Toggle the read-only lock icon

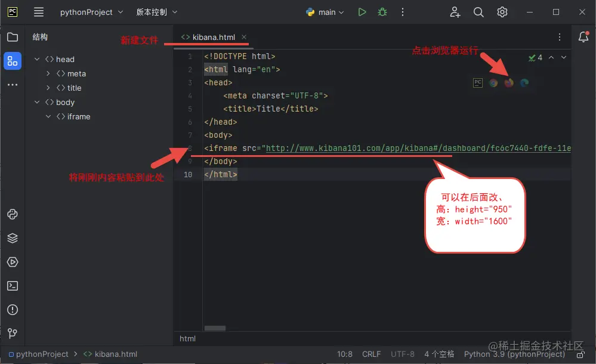(x=580, y=355)
